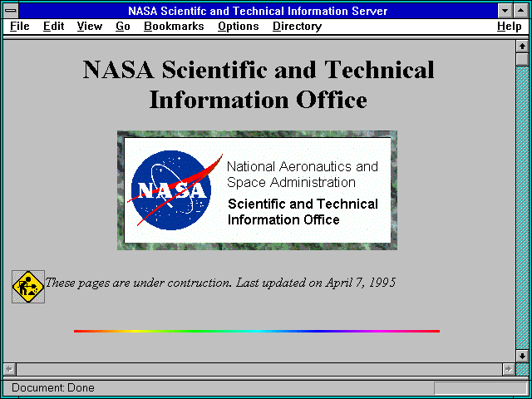The image size is (532, 399).
Task: Click the window control-menu box in title bar
Action: click(11, 11)
